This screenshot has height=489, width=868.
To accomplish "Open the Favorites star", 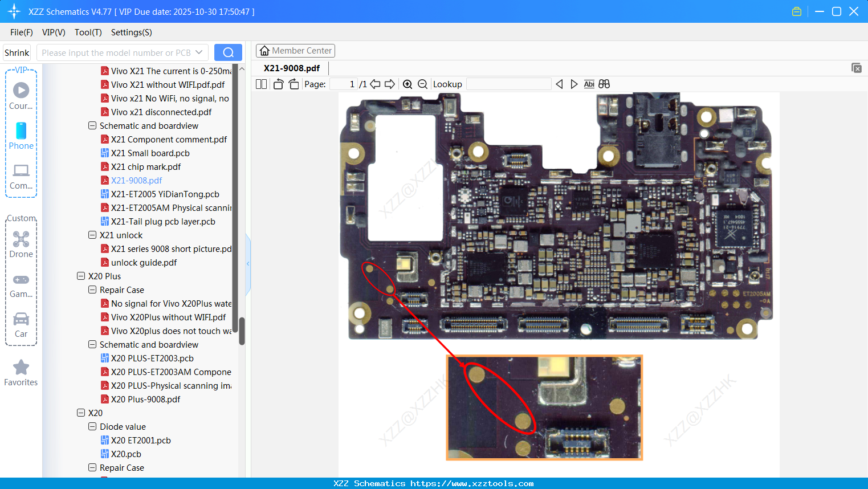I will (x=21, y=373).
